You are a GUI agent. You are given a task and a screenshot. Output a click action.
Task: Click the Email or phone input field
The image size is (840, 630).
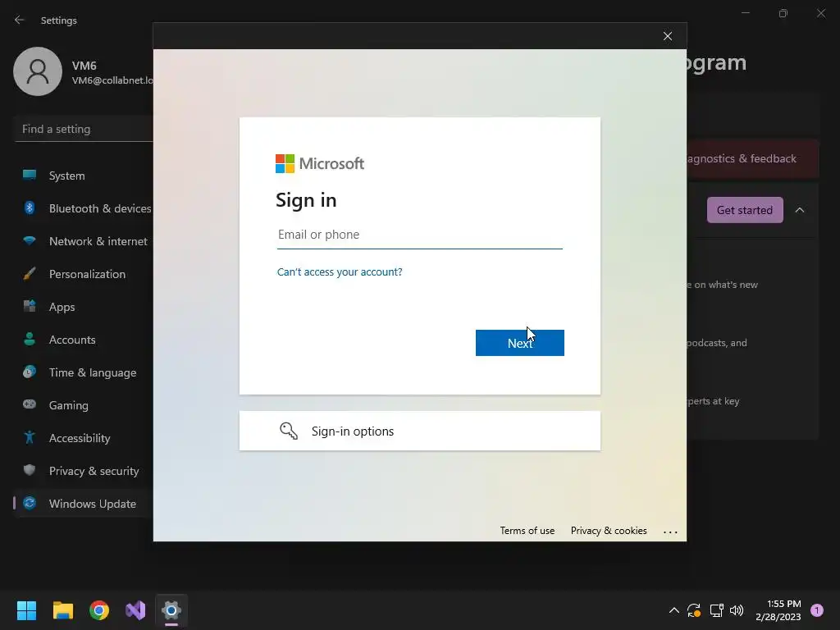419,235
